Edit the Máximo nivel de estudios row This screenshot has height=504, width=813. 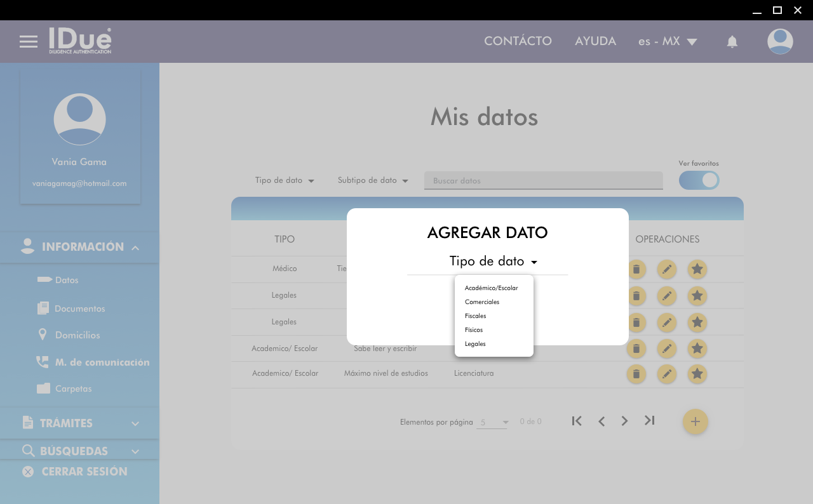coord(666,374)
